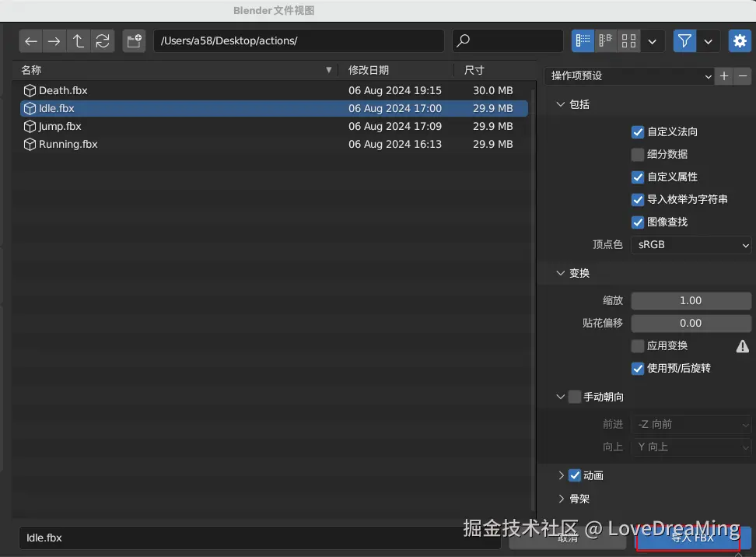Screen dimensions: 756x557
Task: Refresh the file list
Action: pos(102,41)
